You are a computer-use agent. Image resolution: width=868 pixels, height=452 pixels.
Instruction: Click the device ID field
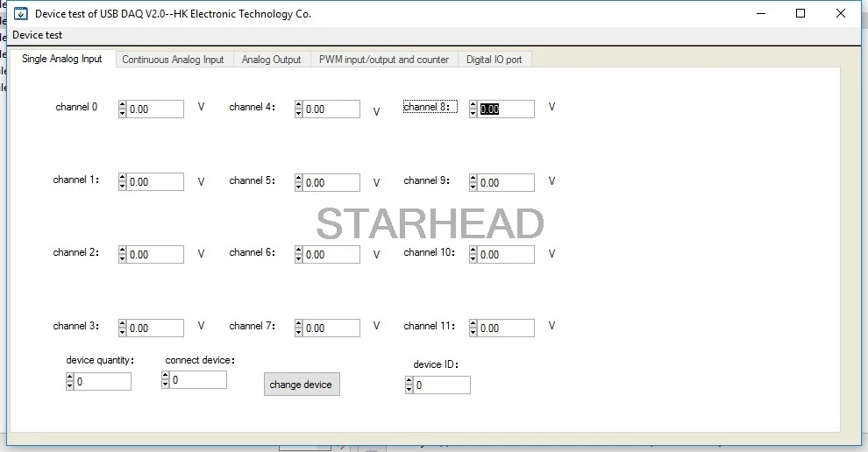pyautogui.click(x=442, y=385)
